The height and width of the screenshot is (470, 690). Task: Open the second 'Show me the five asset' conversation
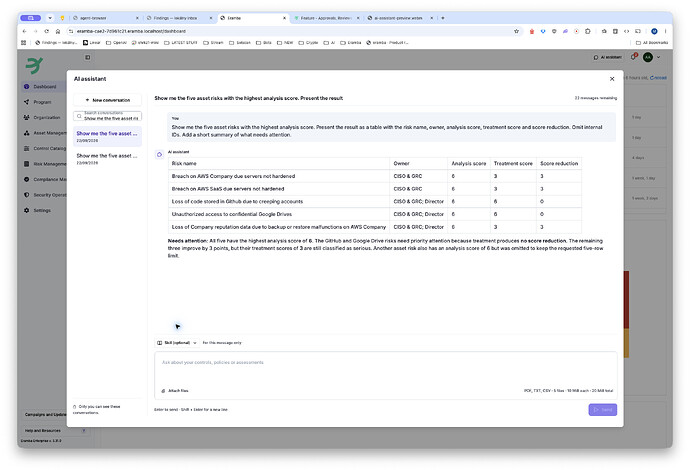coord(107,159)
